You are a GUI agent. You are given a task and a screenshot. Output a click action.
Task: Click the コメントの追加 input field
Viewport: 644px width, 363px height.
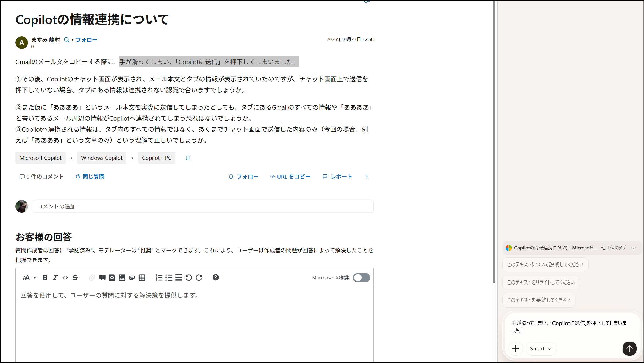203,206
